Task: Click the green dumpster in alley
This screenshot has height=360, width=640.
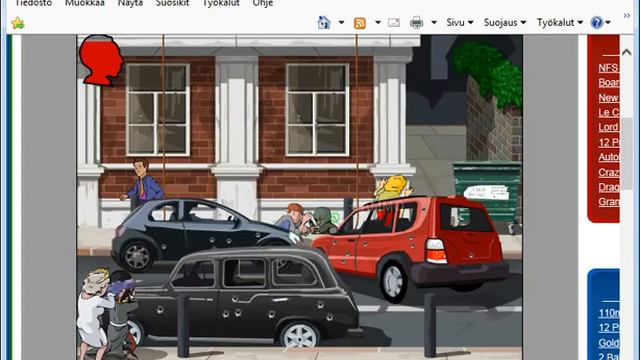Action: click(487, 193)
